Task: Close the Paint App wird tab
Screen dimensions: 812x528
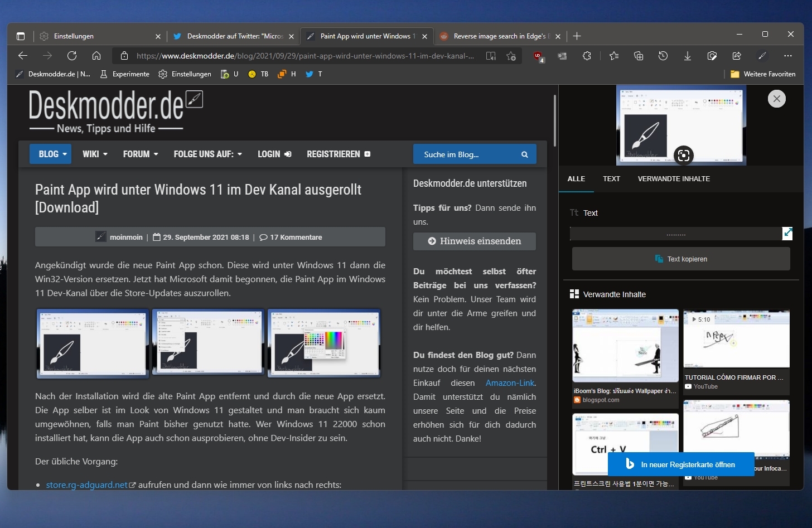Action: [425, 36]
